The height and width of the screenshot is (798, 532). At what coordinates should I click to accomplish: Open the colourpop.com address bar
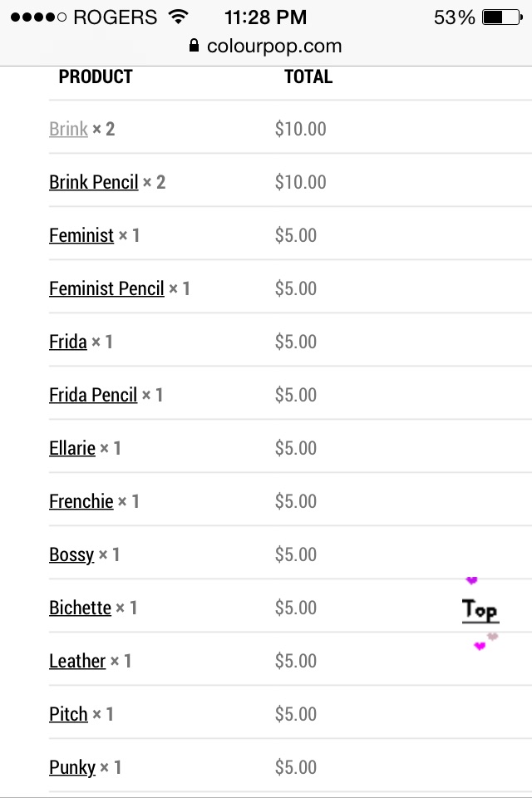pyautogui.click(x=266, y=46)
